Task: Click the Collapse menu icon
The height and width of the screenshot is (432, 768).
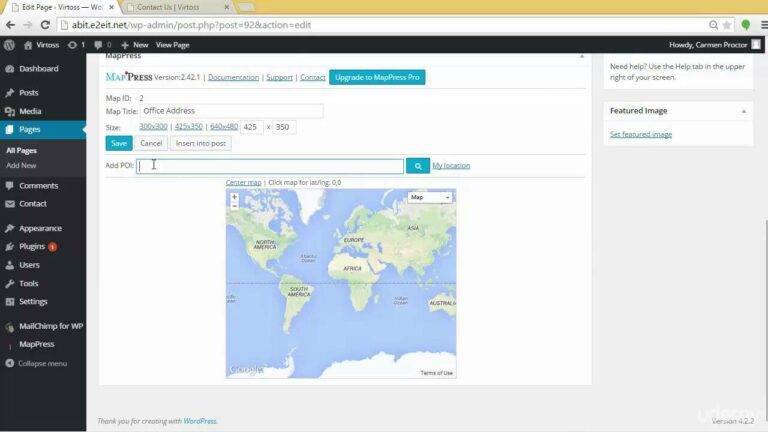Action: [10, 363]
